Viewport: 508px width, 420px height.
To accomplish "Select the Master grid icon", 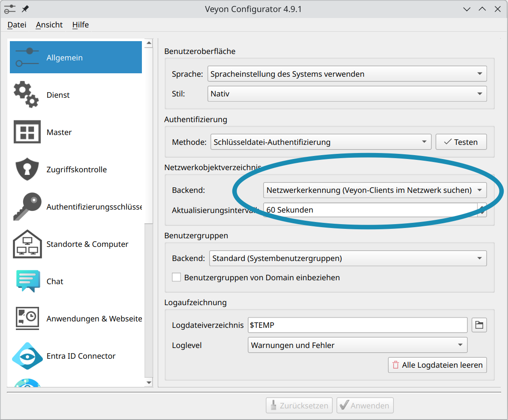I will (27, 132).
